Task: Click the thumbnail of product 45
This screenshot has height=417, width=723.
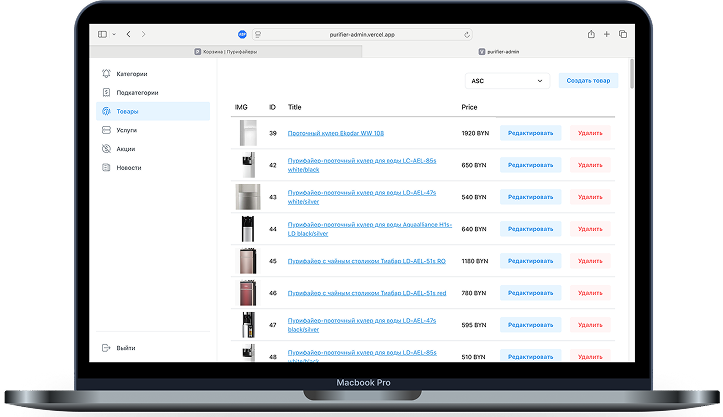Action: 248,261
